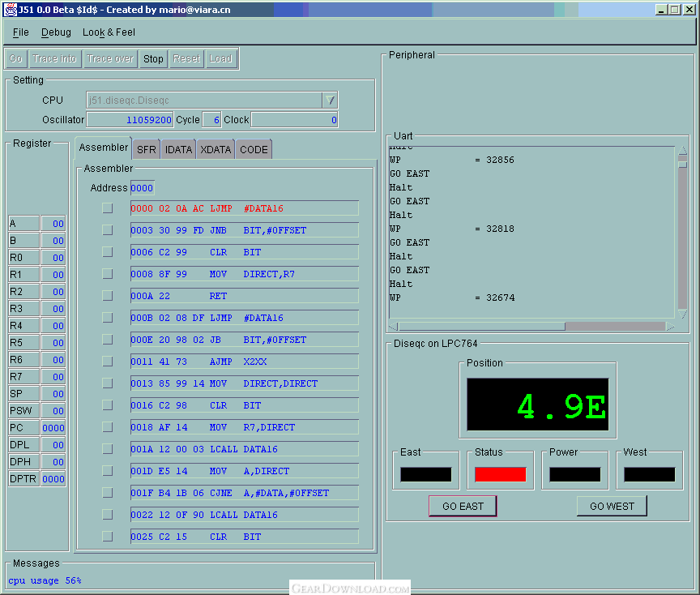The width and height of the screenshot is (700, 595).
Task: Switch to the IDATA tab
Action: point(178,150)
